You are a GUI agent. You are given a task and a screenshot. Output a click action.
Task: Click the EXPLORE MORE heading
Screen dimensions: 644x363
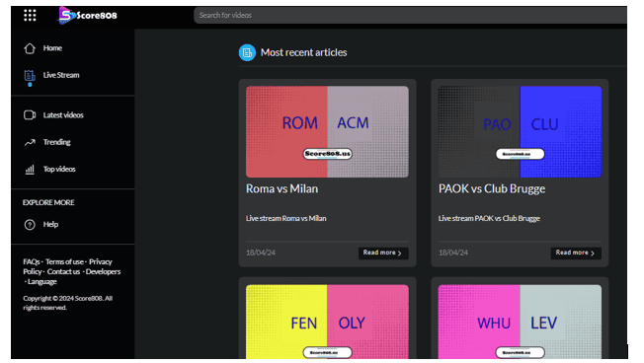(48, 202)
